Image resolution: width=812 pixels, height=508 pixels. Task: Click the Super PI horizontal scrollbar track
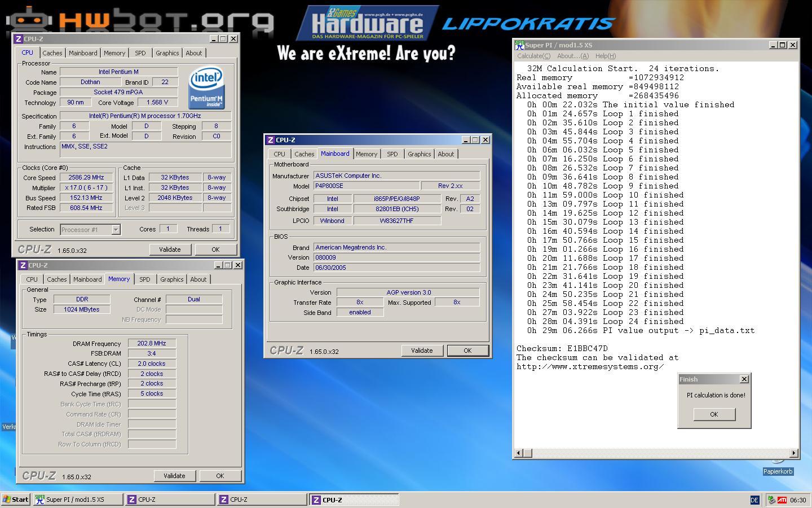point(656,453)
